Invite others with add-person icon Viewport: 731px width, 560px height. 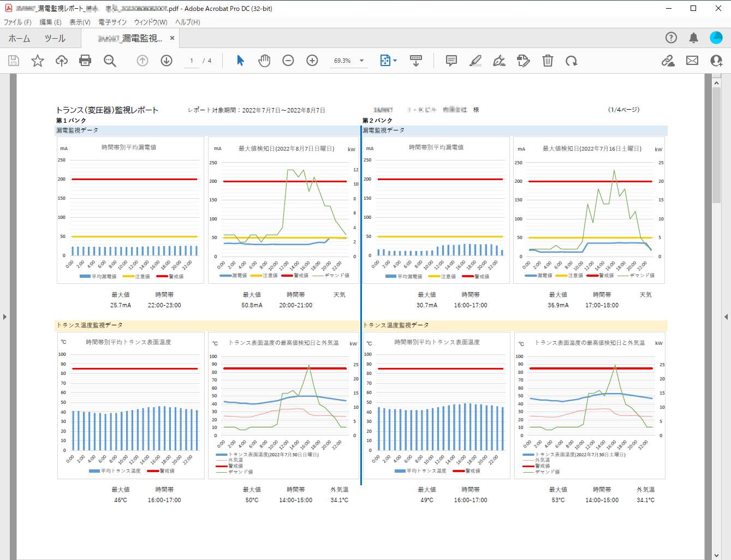pyautogui.click(x=716, y=61)
